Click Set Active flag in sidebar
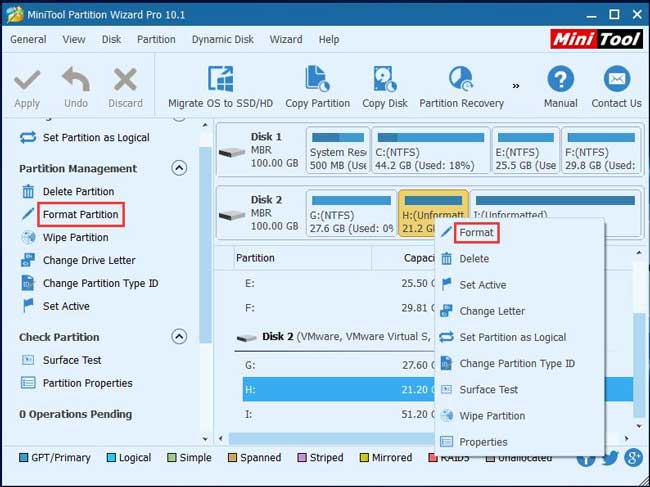The height and width of the screenshot is (487, 650). pos(28,306)
